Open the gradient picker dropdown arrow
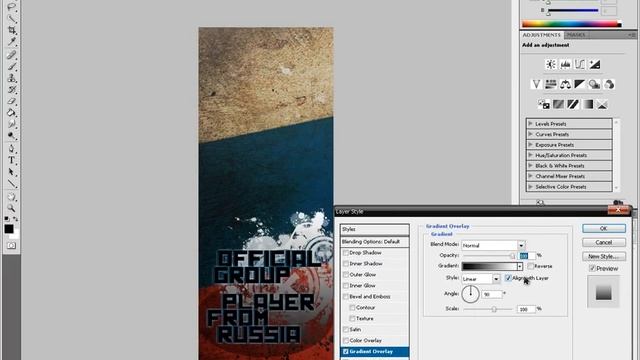The height and width of the screenshot is (360, 640). coord(520,266)
